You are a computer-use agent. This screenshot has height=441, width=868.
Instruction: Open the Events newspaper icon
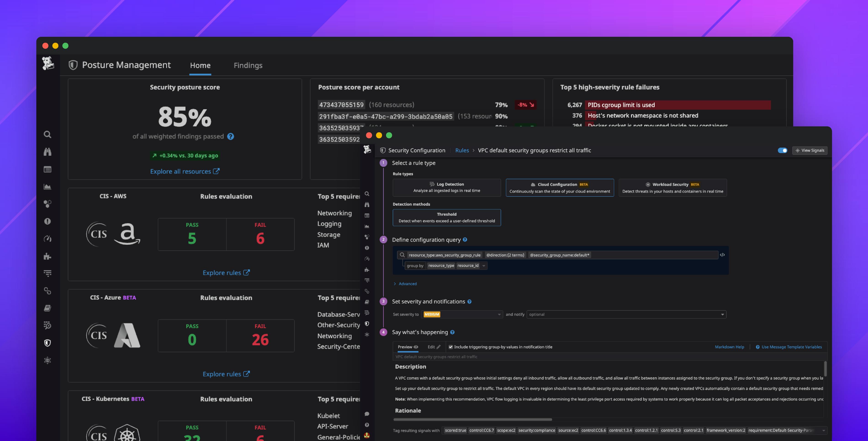(x=47, y=170)
